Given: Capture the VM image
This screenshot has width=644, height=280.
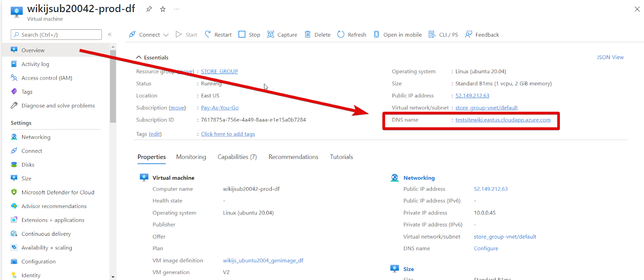Looking at the screenshot, I should (x=282, y=35).
